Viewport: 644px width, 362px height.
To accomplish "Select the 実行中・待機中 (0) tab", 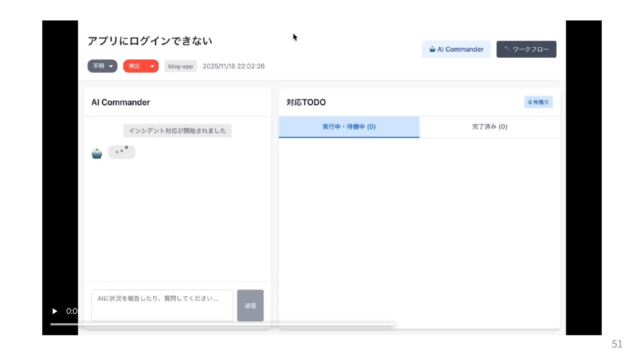I will click(x=349, y=127).
